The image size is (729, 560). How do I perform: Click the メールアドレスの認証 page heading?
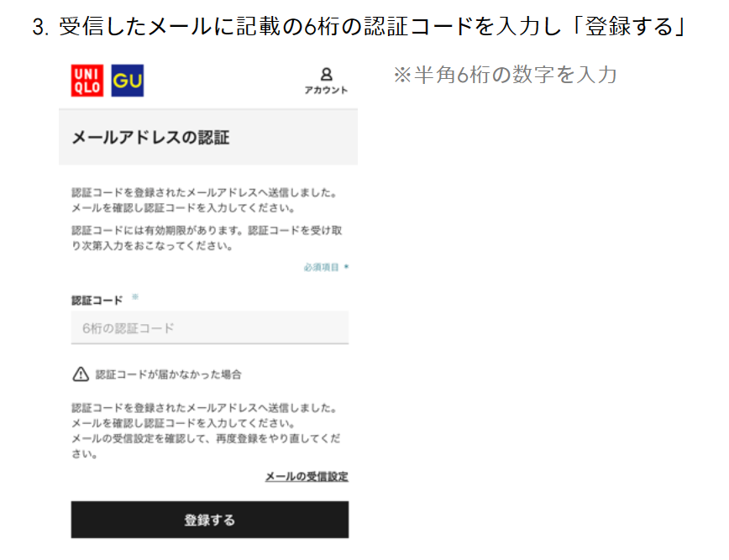pos(150,138)
